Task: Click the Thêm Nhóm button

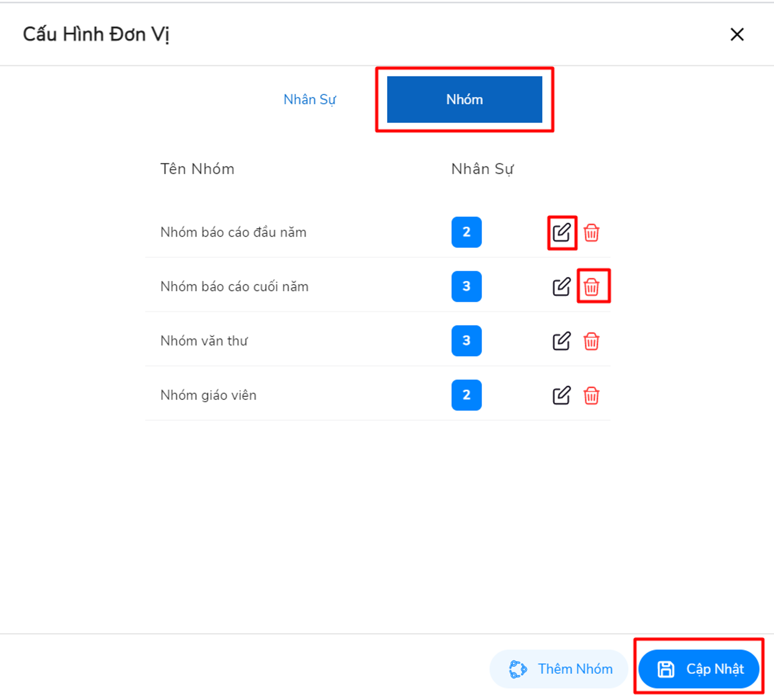Action: pos(560,669)
